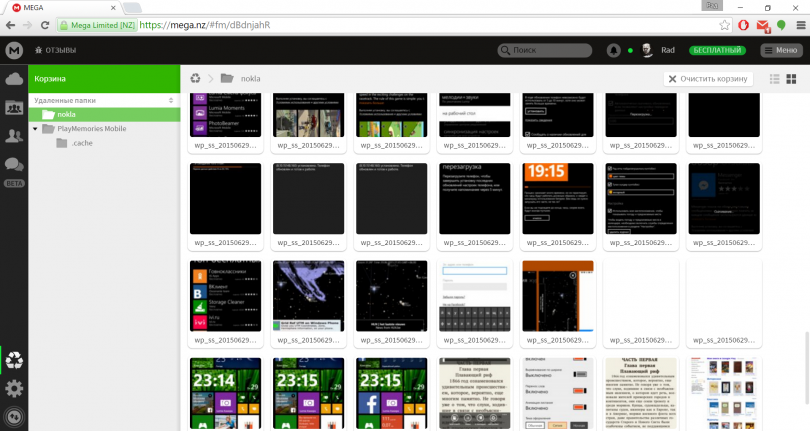Select the nokla folder in the tree

click(x=66, y=114)
